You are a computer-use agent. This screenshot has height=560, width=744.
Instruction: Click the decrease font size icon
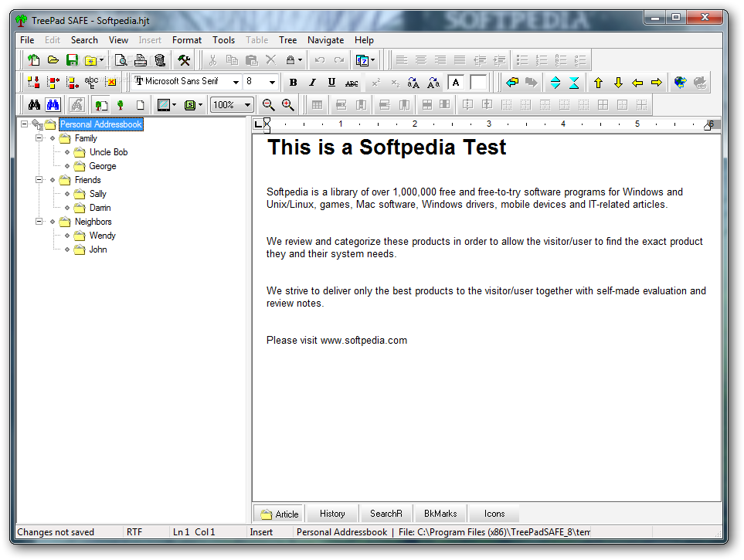tap(433, 83)
